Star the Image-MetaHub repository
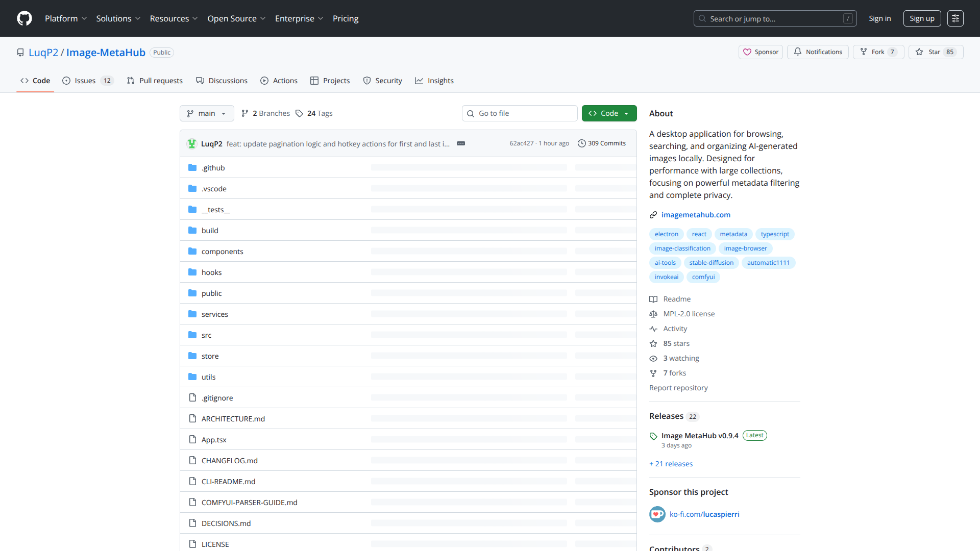 click(936, 52)
